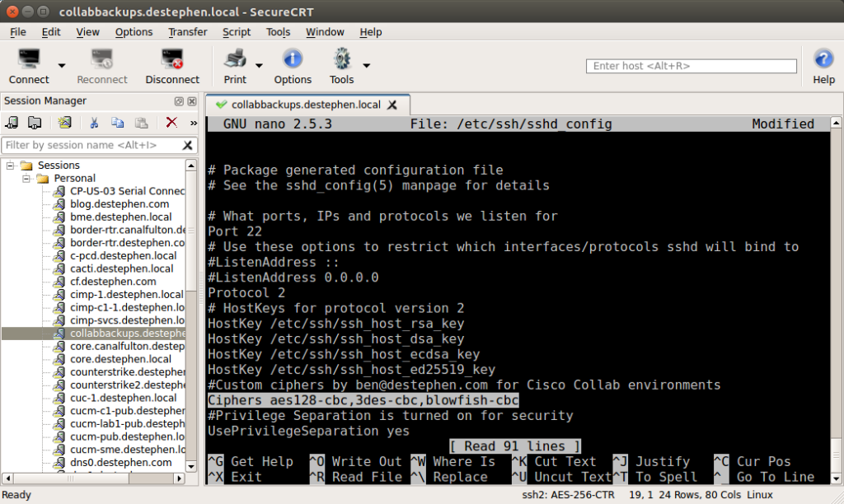Show more Session Manager toolbar items
Viewport: 844px width, 504px height.
tap(193, 124)
